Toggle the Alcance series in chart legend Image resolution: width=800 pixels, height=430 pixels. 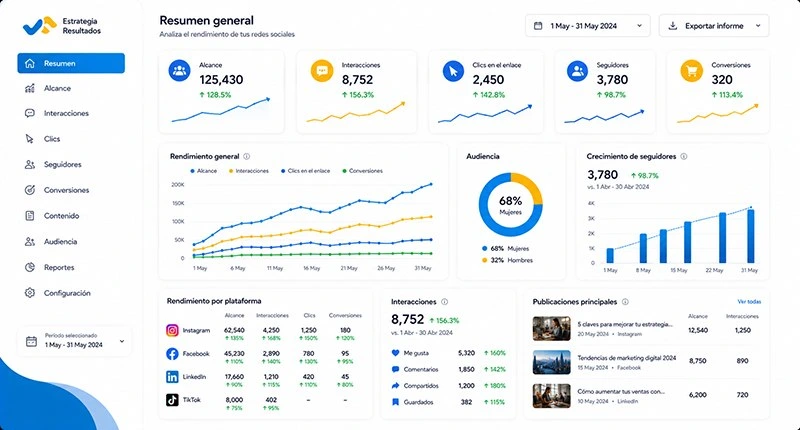[x=204, y=171]
